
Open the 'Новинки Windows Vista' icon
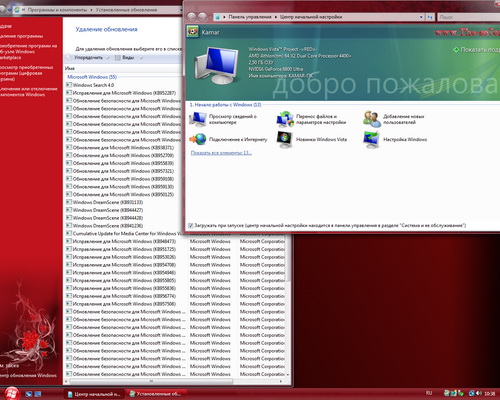[285, 139]
